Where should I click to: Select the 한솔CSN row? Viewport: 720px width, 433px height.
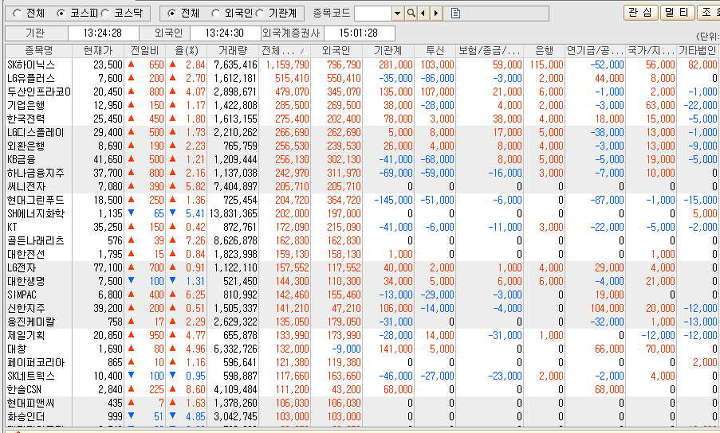tap(362, 390)
